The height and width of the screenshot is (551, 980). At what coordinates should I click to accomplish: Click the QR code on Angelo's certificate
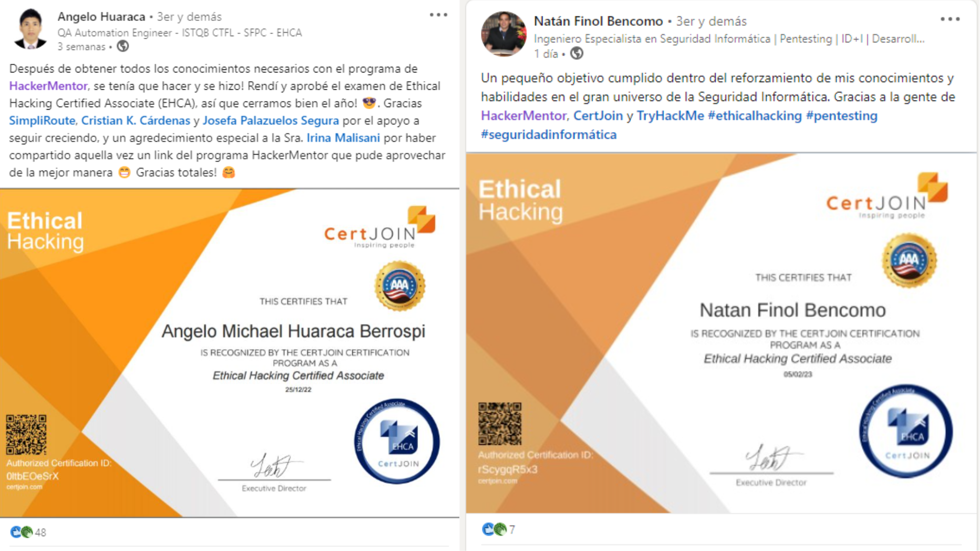coord(26,434)
